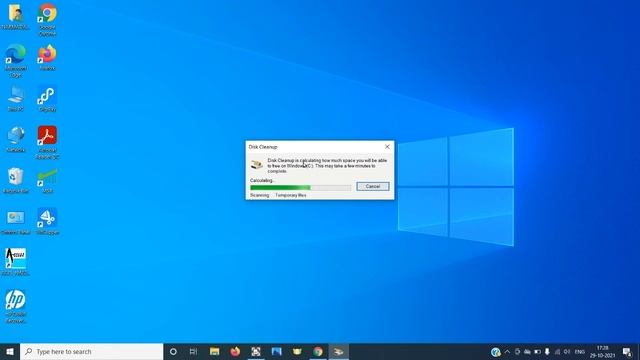
Task: Open the Microsoft Edge desktop shortcut
Action: [x=16, y=60]
